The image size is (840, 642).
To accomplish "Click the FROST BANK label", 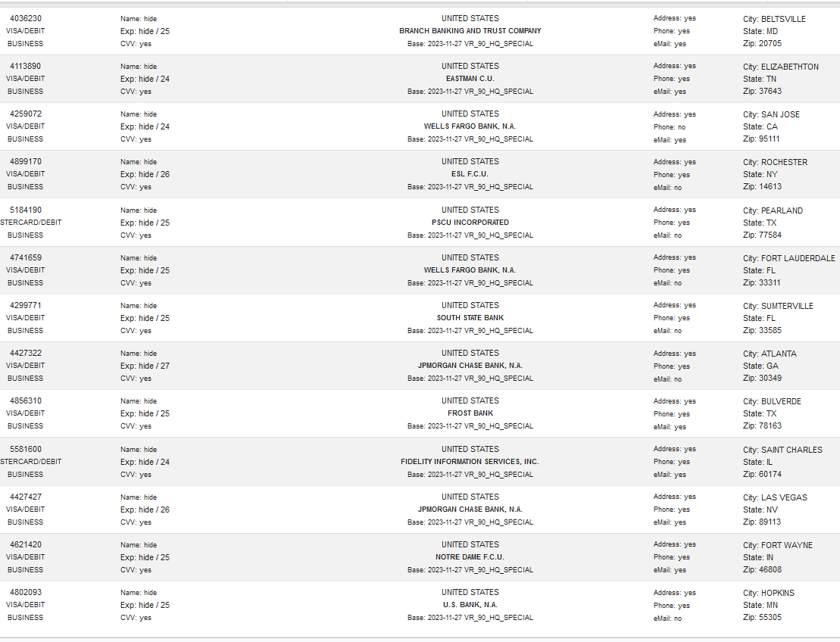I will click(x=470, y=413).
